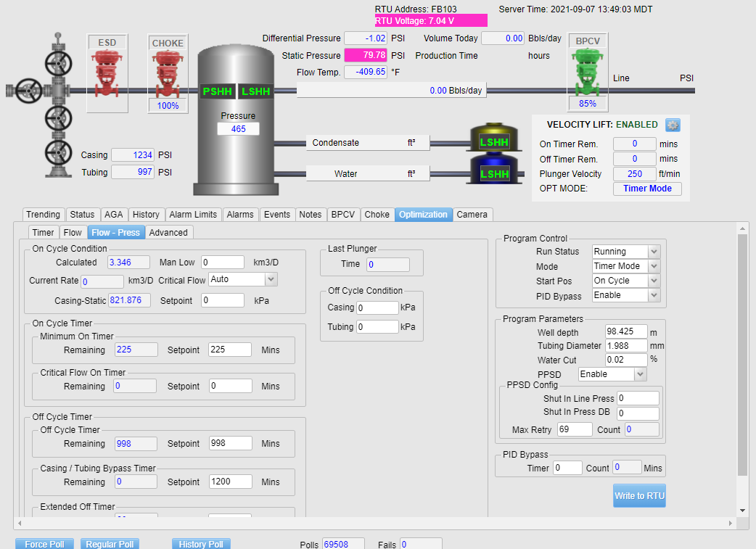
Task: Click the Plunger Velocity value 250
Action: pyautogui.click(x=635, y=173)
